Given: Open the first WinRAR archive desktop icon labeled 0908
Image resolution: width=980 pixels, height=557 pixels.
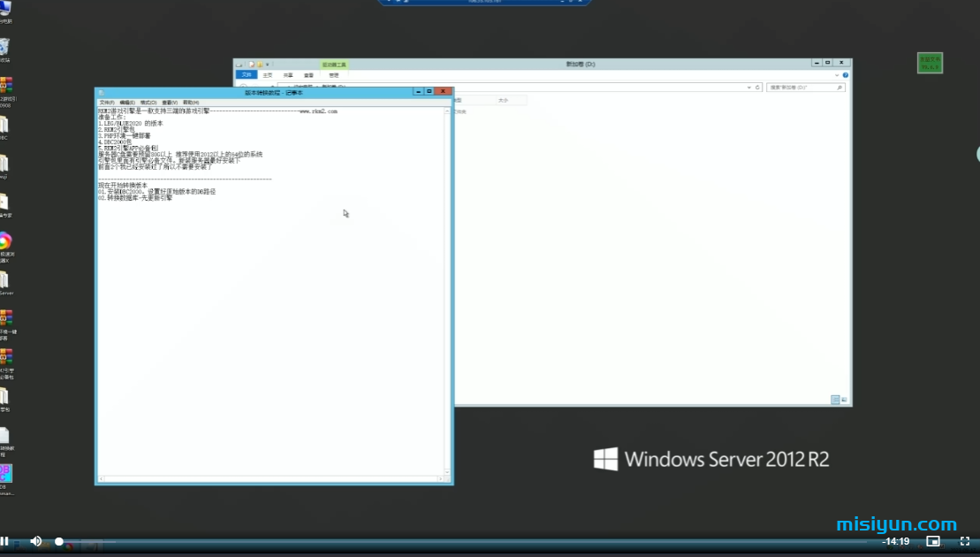Looking at the screenshot, I should tap(6, 91).
